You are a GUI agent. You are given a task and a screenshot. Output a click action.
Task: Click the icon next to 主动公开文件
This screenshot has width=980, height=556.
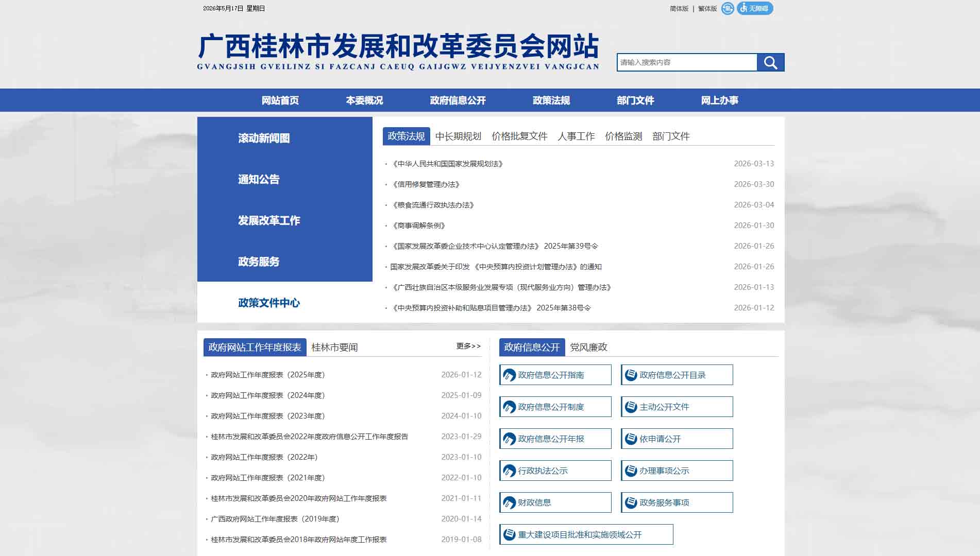click(631, 407)
